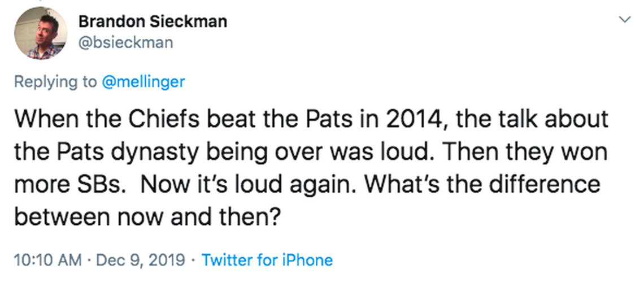Click the last line 'between now and then?'

(148, 216)
